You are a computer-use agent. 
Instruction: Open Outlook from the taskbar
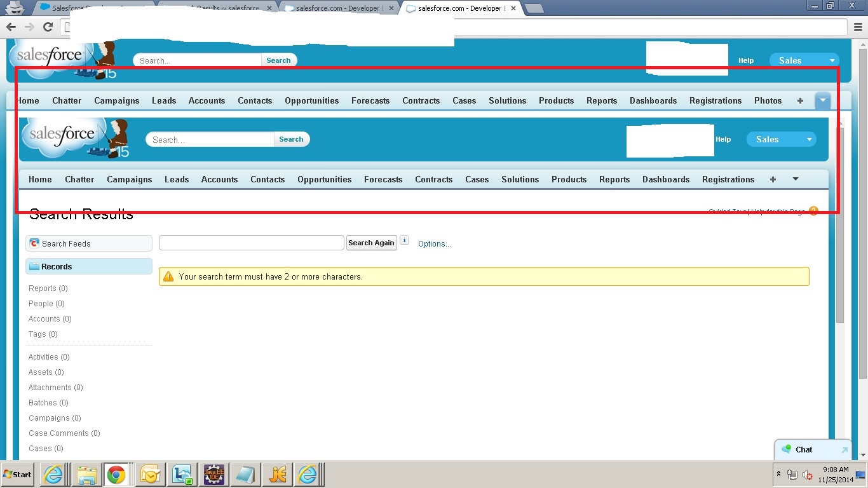(150, 474)
